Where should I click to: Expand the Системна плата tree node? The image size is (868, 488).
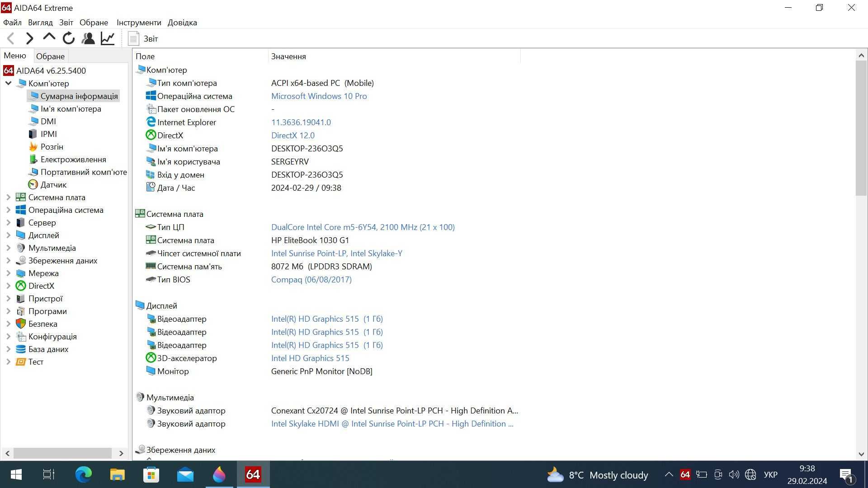[x=8, y=197]
